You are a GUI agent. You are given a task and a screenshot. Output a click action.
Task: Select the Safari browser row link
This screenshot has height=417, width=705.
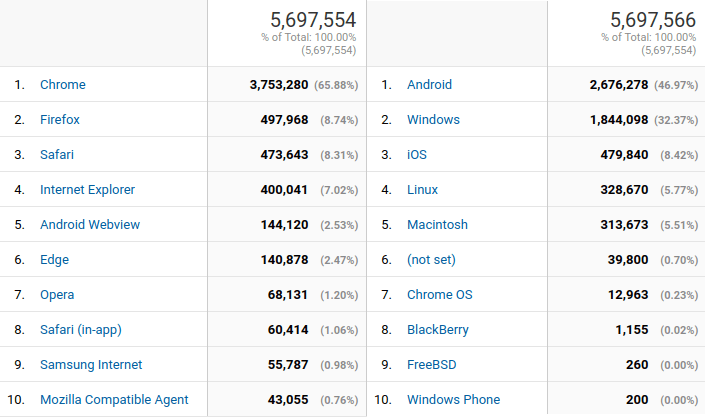[57, 155]
